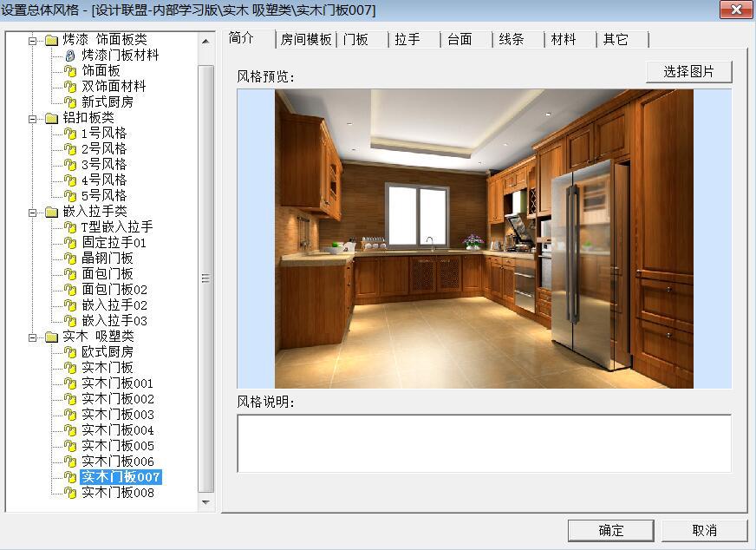Click the 实木 吸塑类 folder icon
The width and height of the screenshot is (756, 550).
[52, 337]
